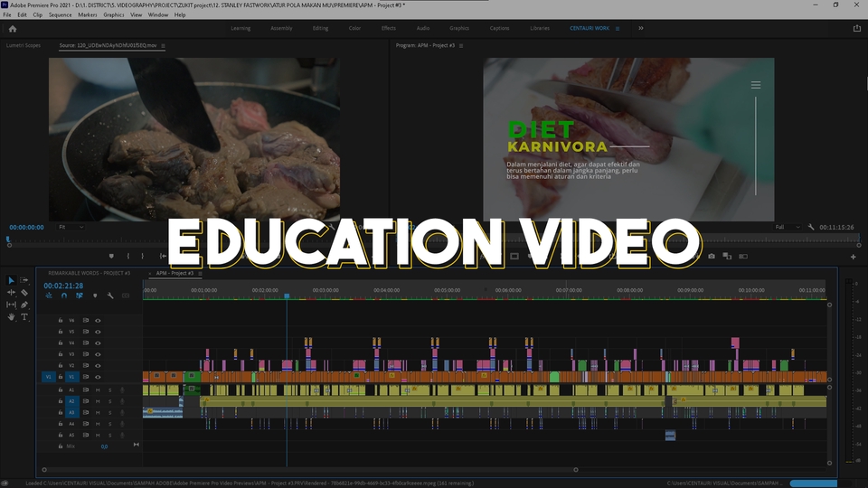Image resolution: width=868 pixels, height=488 pixels.
Task: Switch to the Editing workspace
Action: point(320,28)
